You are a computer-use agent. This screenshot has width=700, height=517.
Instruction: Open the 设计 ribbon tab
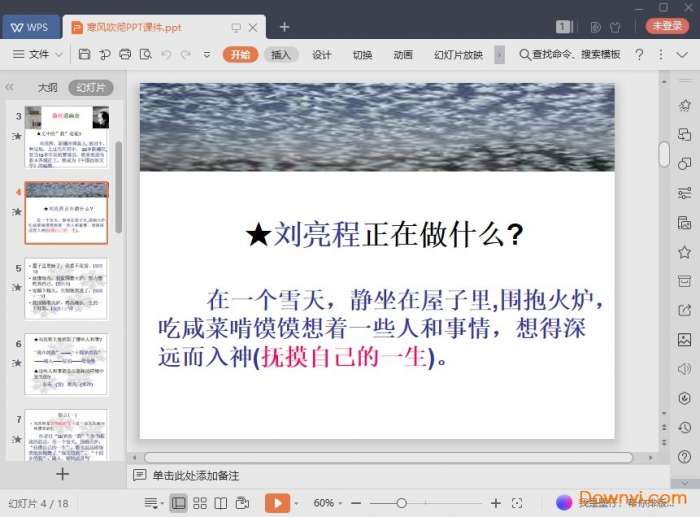[x=321, y=55]
